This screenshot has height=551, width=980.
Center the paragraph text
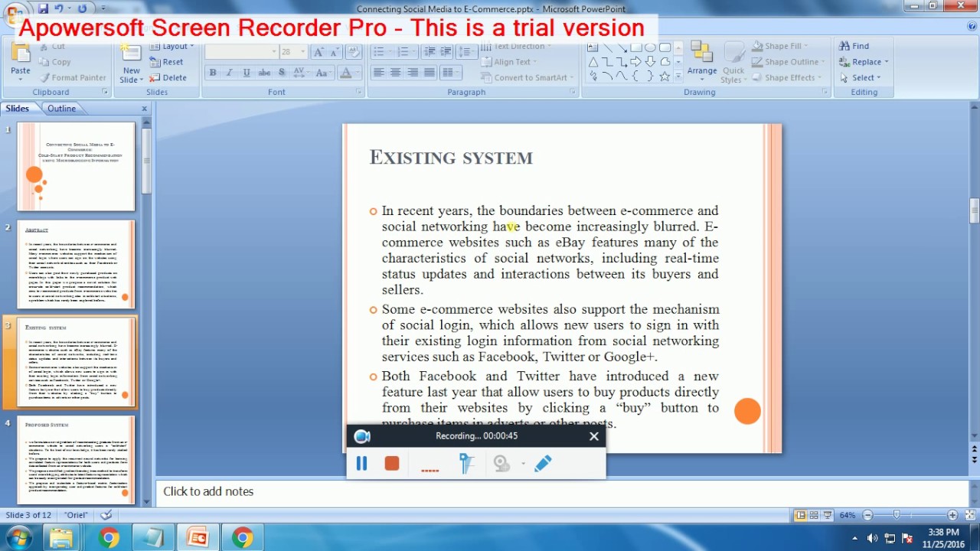click(395, 73)
